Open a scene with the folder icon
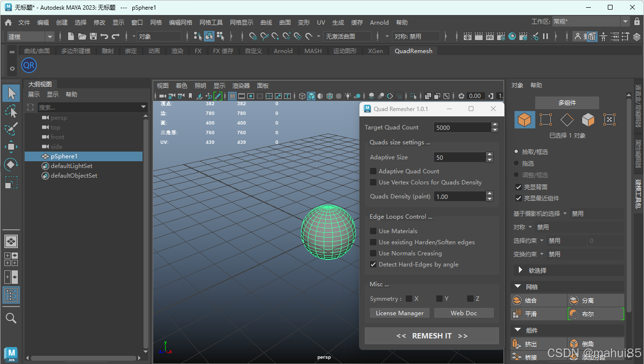Viewport: 644px width, 364px height. tap(82, 36)
